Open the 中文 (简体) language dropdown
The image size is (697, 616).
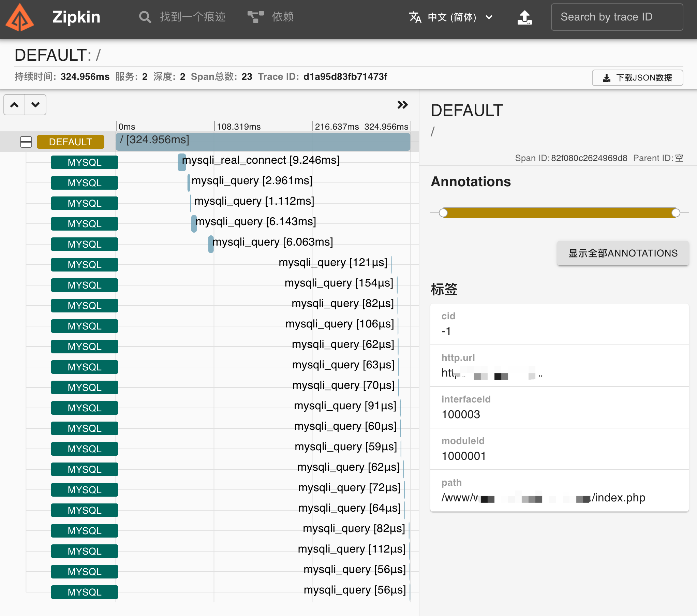452,17
